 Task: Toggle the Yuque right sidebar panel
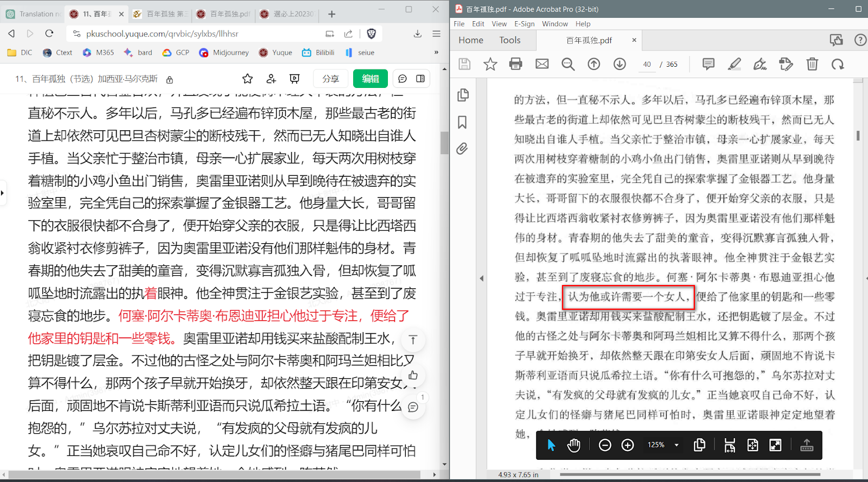pos(420,79)
